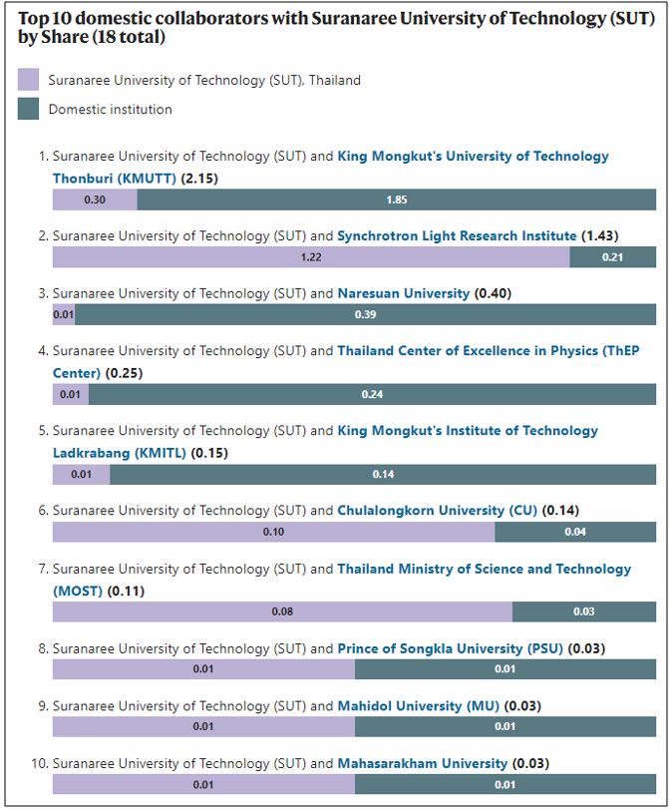Click the 0.08 SUT bar for MOST
This screenshot has width=672, height=809.
point(282,611)
